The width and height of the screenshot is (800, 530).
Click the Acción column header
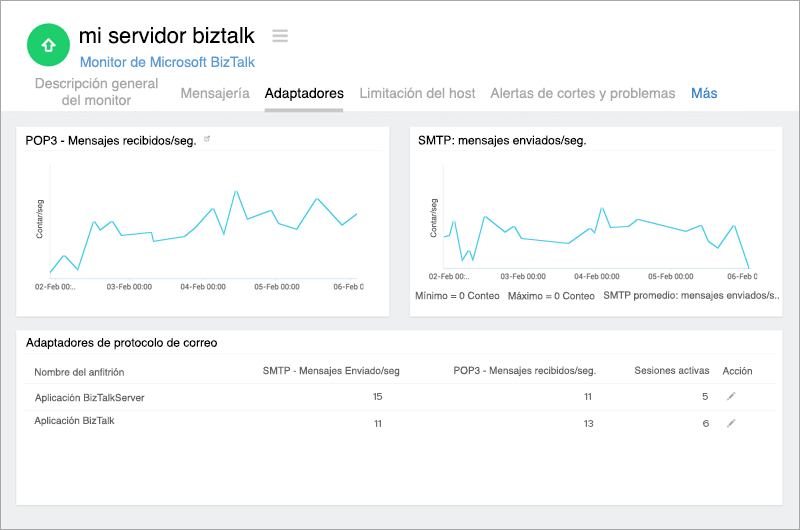[737, 371]
